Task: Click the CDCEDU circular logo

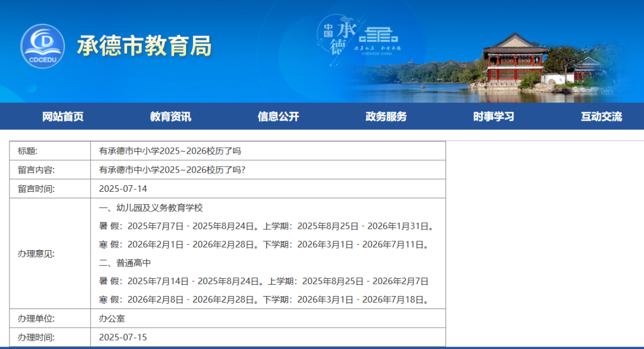Action: click(42, 46)
